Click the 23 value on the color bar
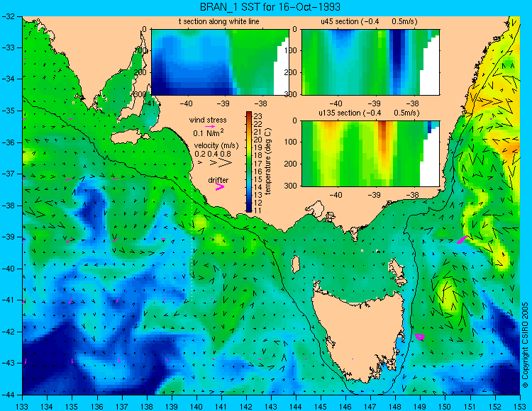The height and width of the screenshot is (411, 532). (258, 116)
